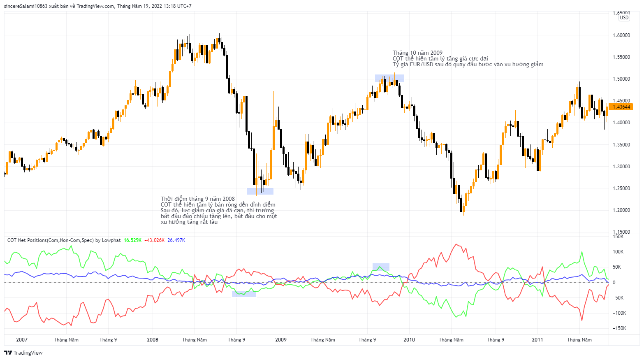644x360 pixels.
Task: Click the 1.25000 price axis label
Action: point(621,188)
